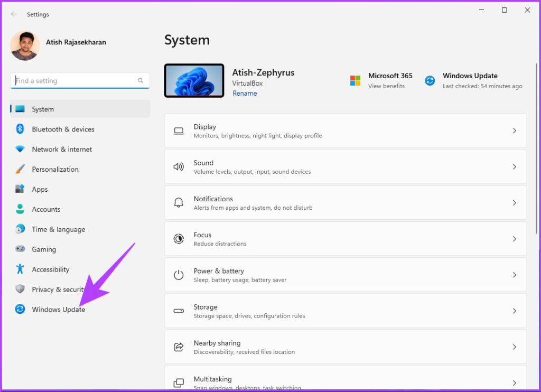
Task: Select Time & language in the sidebar
Action: tap(58, 229)
